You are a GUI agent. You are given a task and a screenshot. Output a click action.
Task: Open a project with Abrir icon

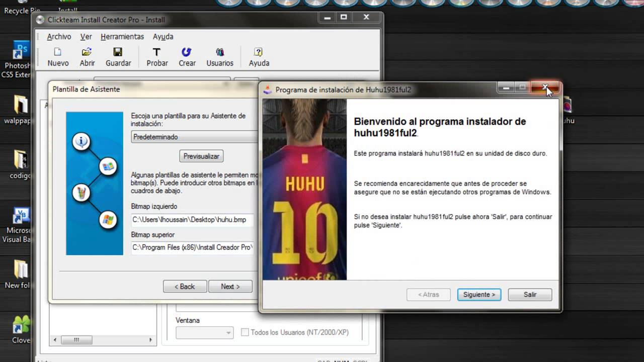pyautogui.click(x=87, y=57)
